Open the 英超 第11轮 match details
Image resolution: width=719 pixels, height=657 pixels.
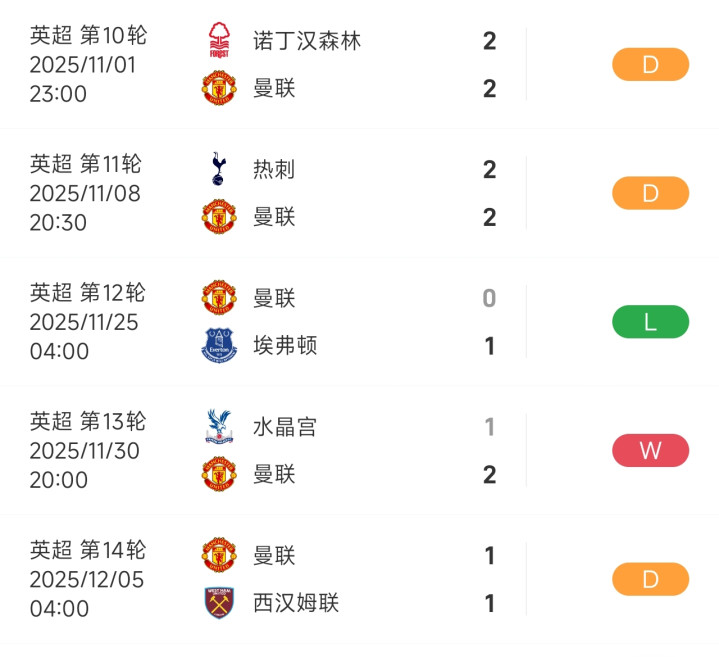tap(87, 164)
